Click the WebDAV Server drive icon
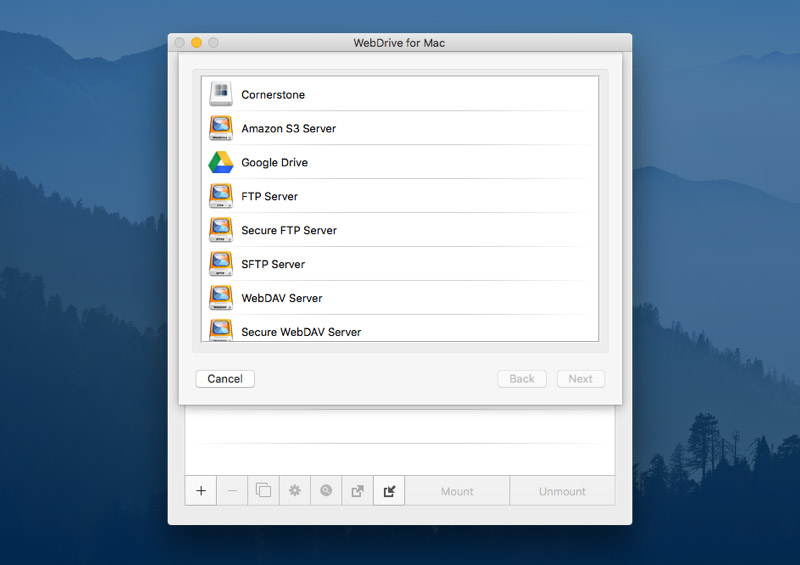The image size is (800, 565). (x=220, y=298)
